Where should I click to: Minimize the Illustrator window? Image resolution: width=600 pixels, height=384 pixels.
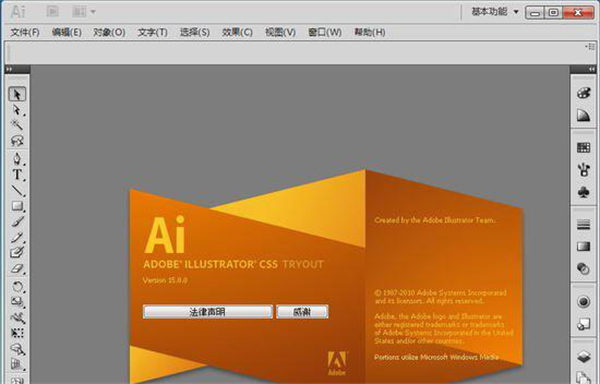pyautogui.click(x=535, y=13)
